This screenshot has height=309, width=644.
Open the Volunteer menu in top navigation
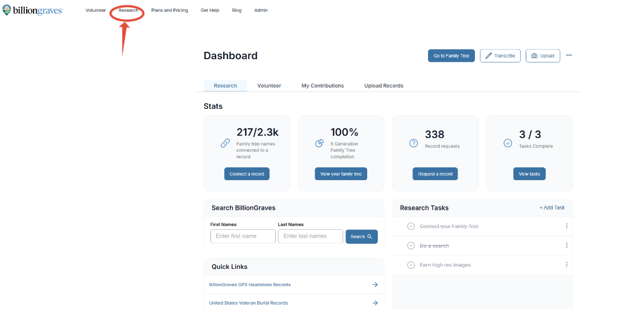click(95, 10)
